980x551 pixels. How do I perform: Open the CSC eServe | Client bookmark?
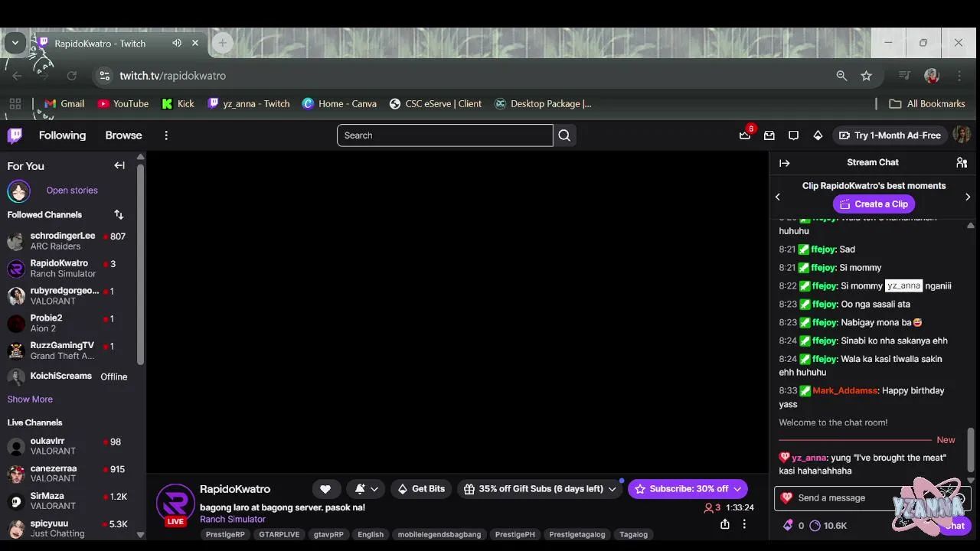[x=435, y=104]
